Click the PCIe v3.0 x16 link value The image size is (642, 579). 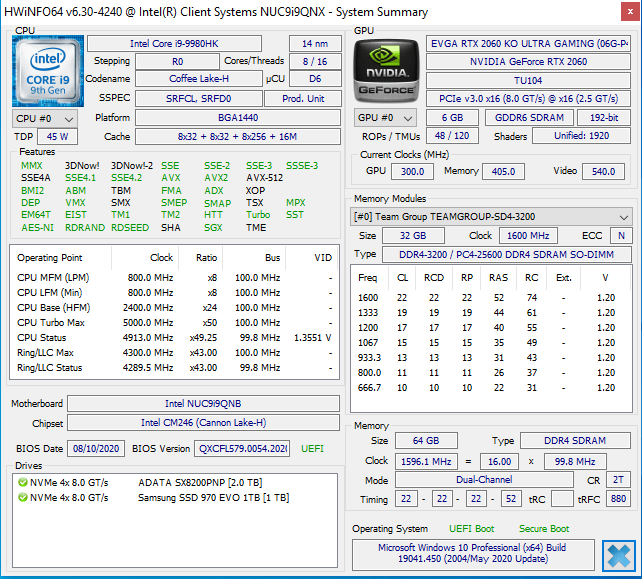coord(528,99)
